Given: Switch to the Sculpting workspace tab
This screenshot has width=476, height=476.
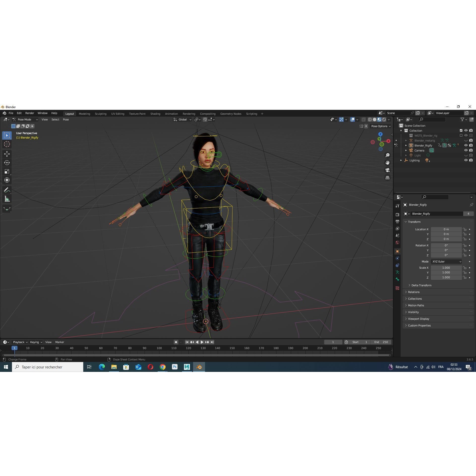Looking at the screenshot, I should tap(101, 114).
